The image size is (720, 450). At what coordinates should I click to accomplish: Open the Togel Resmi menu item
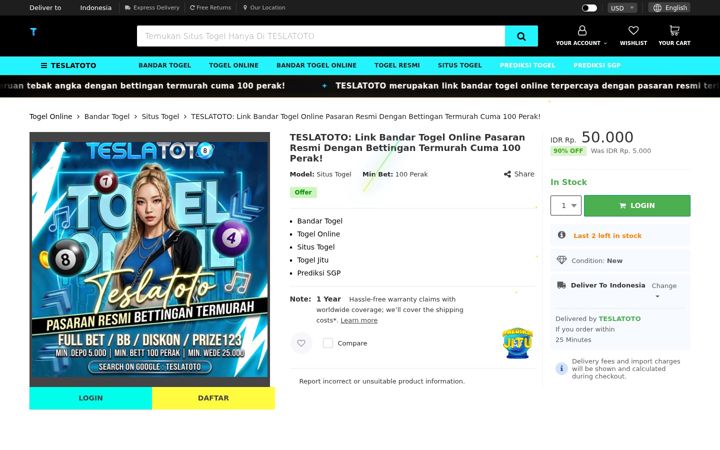(x=397, y=65)
